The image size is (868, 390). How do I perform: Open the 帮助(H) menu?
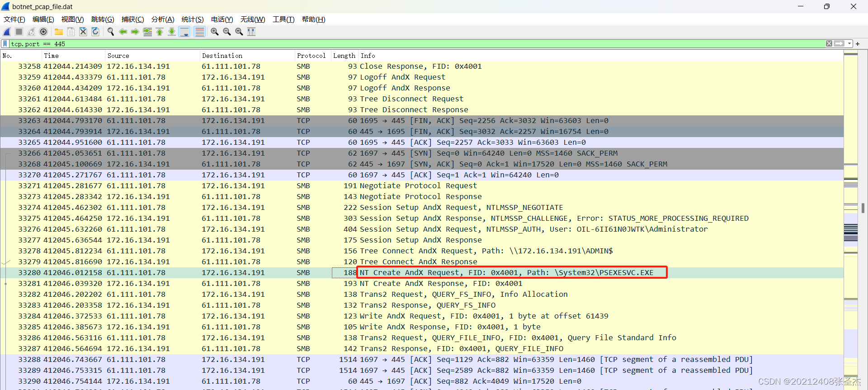click(x=314, y=19)
